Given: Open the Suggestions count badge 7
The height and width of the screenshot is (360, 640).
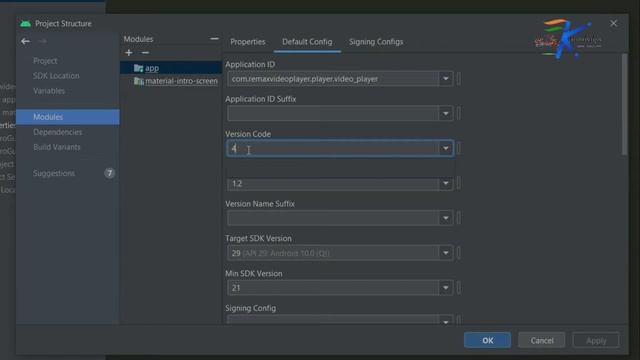Looking at the screenshot, I should [109, 173].
